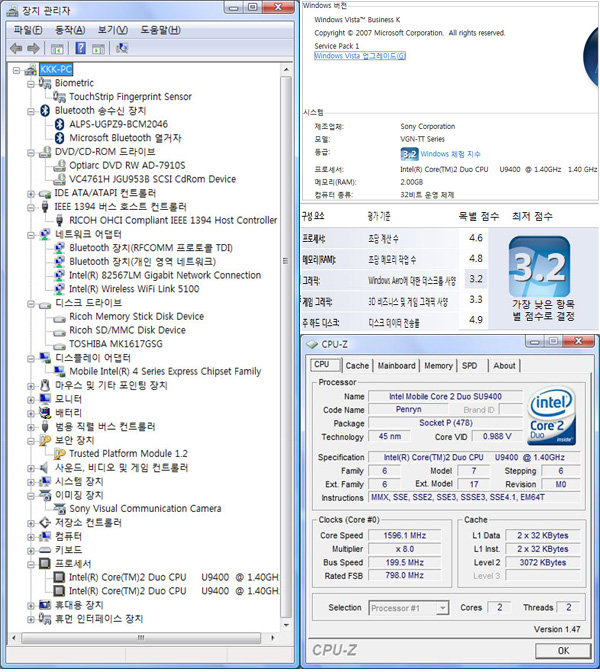This screenshot has height=672, width=600.
Task: Open the Processor #1 selection dropdown
Action: point(408,608)
